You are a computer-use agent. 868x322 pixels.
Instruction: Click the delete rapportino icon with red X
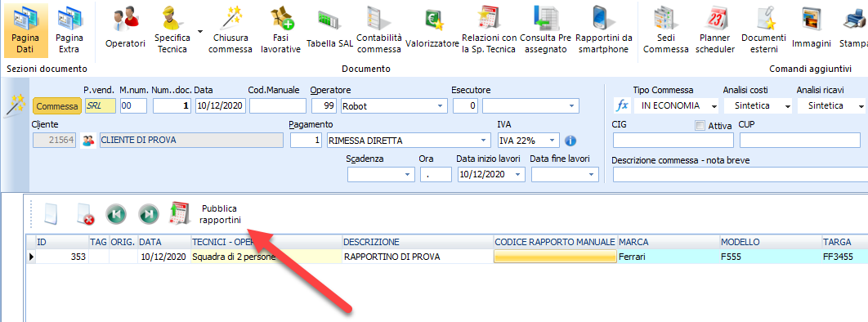click(85, 214)
